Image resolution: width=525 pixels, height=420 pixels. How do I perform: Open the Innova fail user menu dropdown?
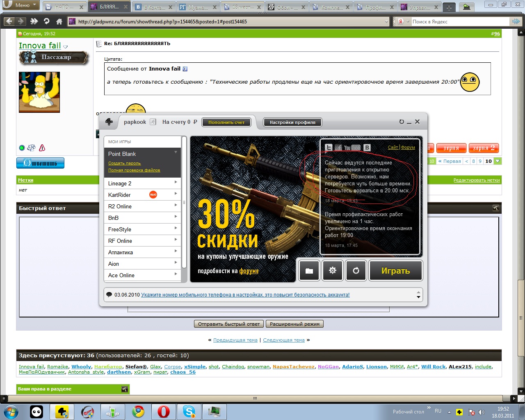(66, 47)
